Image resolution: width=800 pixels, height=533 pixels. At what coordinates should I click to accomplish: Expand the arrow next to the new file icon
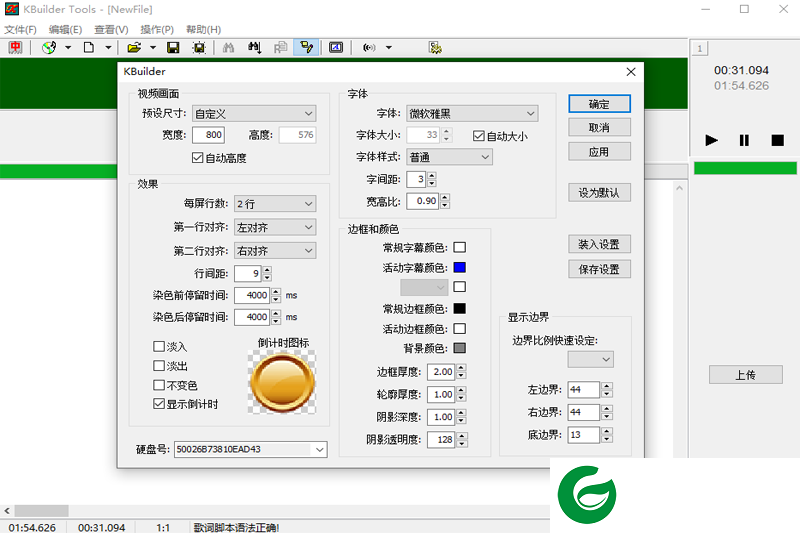108,47
